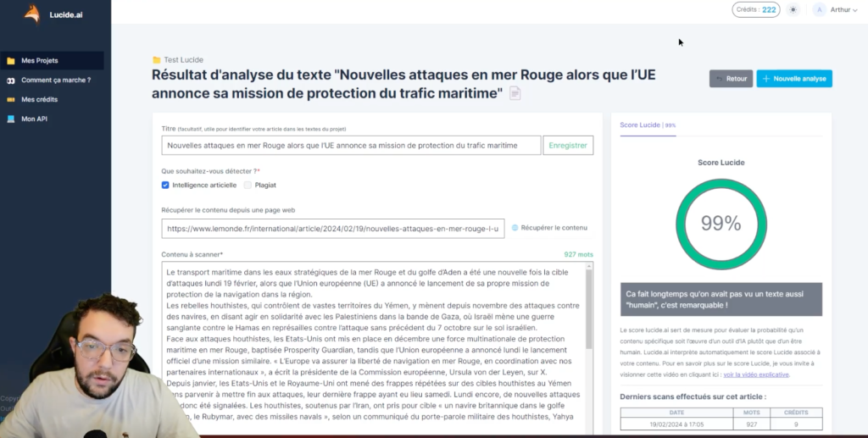Click the Crédits: 222 badge
Image resolution: width=868 pixels, height=438 pixels.
755,10
